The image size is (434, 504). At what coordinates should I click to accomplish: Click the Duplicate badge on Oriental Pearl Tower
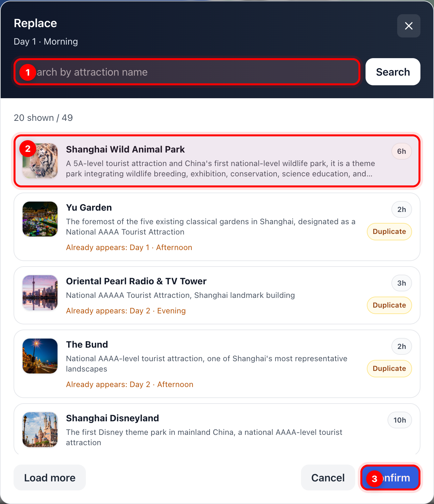[389, 305]
